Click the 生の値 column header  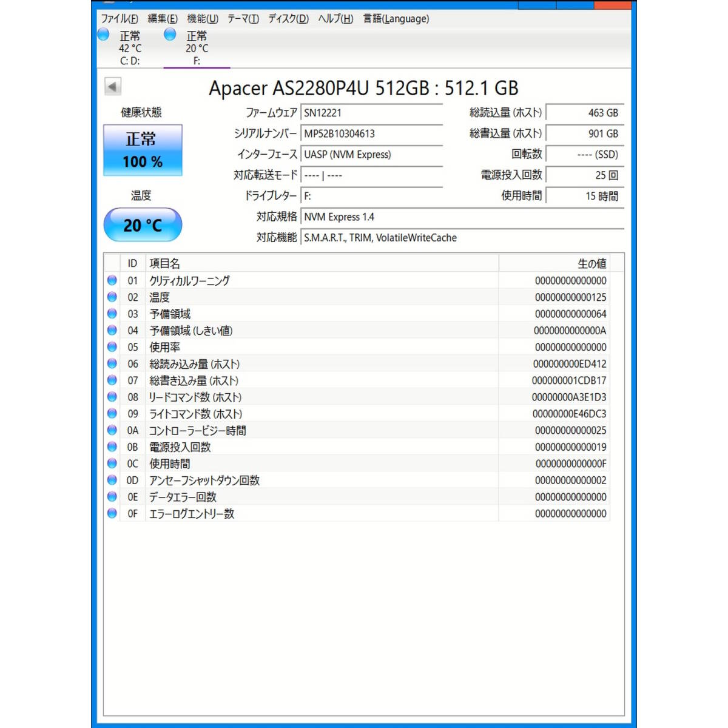coord(554,263)
